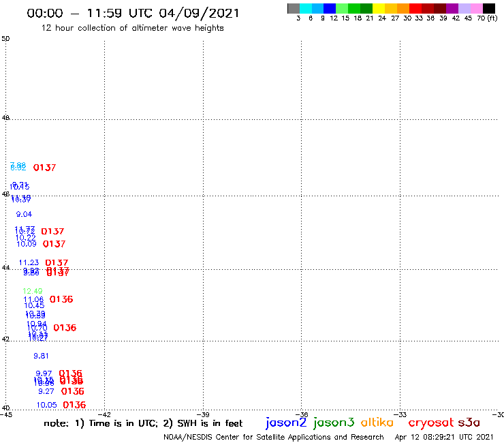The image size is (504, 443).
Task: Click the latitude axis label '40'
Action: point(5,408)
